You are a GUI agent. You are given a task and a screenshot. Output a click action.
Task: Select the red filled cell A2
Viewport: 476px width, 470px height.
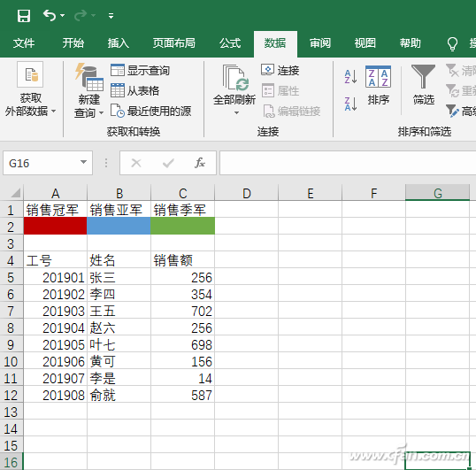[55, 226]
